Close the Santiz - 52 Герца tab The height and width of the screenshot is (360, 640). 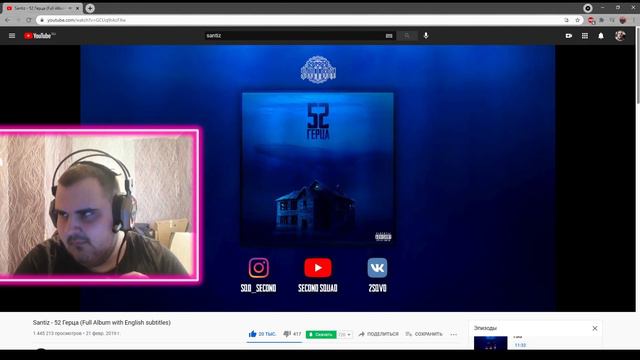[78, 8]
